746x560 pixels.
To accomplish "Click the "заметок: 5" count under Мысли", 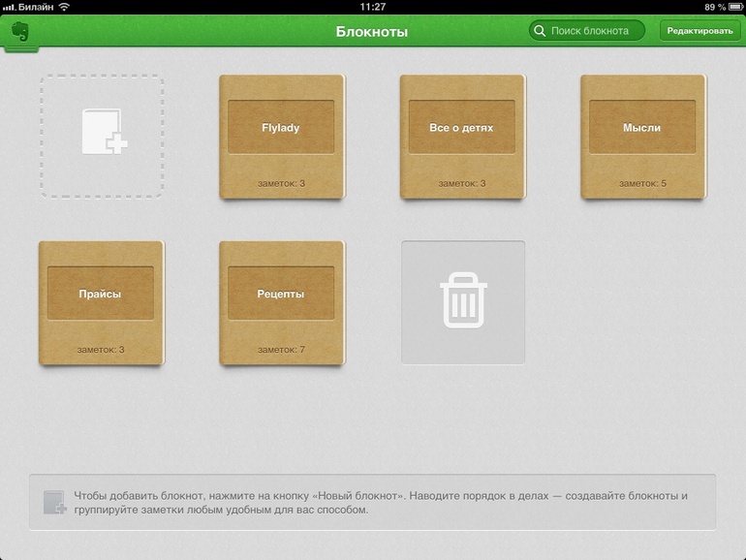I will 642,182.
